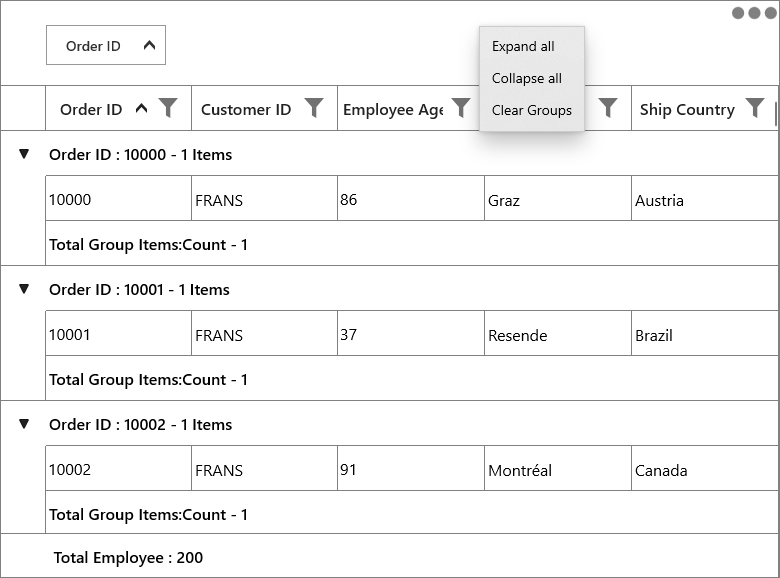Filter the Order ID column
The height and width of the screenshot is (578, 780).
click(x=168, y=108)
